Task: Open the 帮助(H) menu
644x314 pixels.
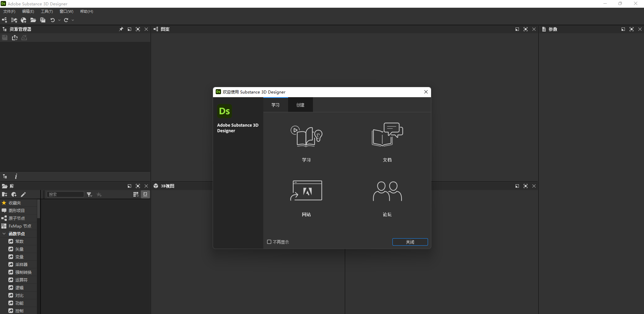Action: 87,11
